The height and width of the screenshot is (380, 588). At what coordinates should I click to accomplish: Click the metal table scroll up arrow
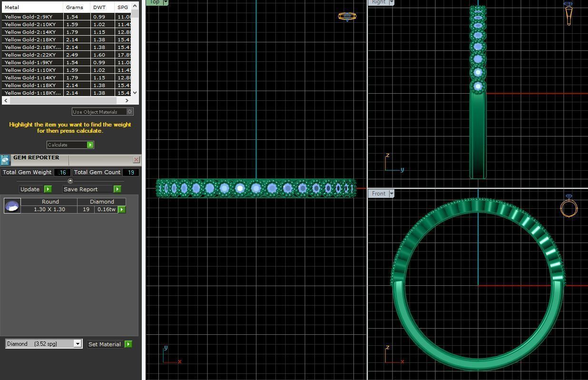click(135, 6)
